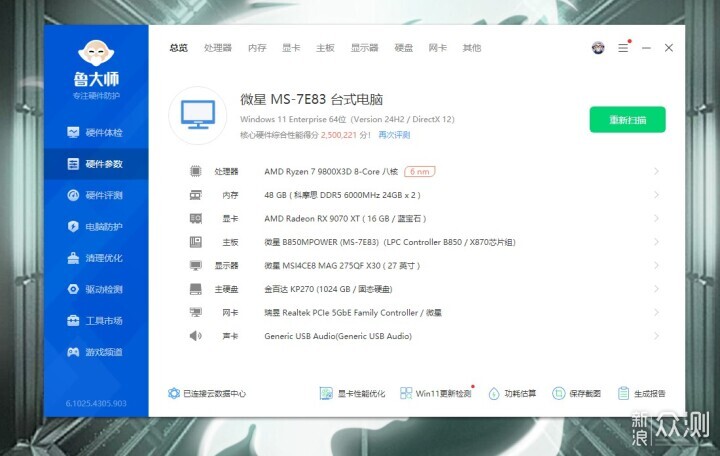Screen dimensions: 720x456
Task: Click the 声卡 speaker icon
Action: (x=196, y=336)
